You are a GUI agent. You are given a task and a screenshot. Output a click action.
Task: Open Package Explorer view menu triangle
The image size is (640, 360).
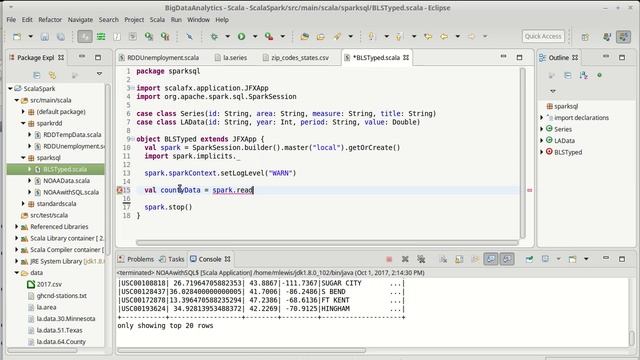click(x=99, y=74)
